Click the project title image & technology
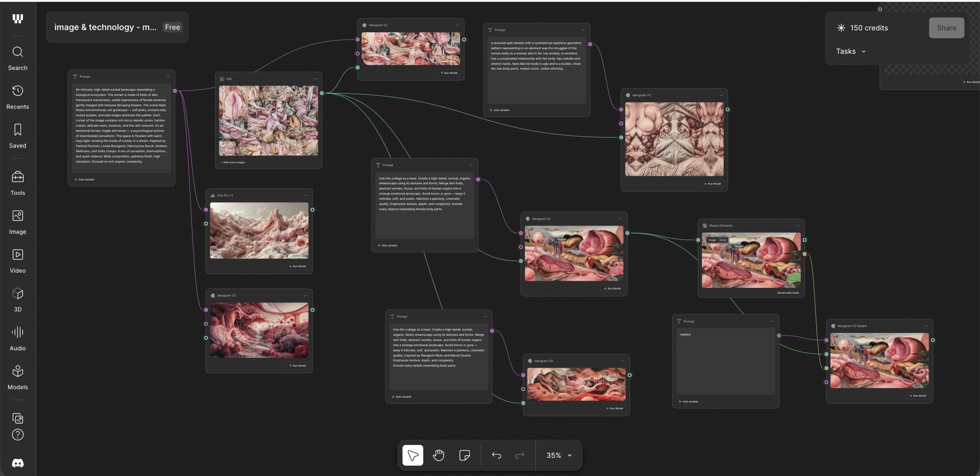 click(105, 27)
